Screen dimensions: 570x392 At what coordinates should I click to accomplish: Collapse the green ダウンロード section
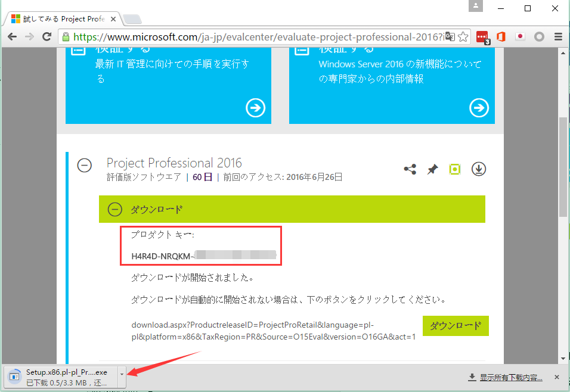point(115,209)
